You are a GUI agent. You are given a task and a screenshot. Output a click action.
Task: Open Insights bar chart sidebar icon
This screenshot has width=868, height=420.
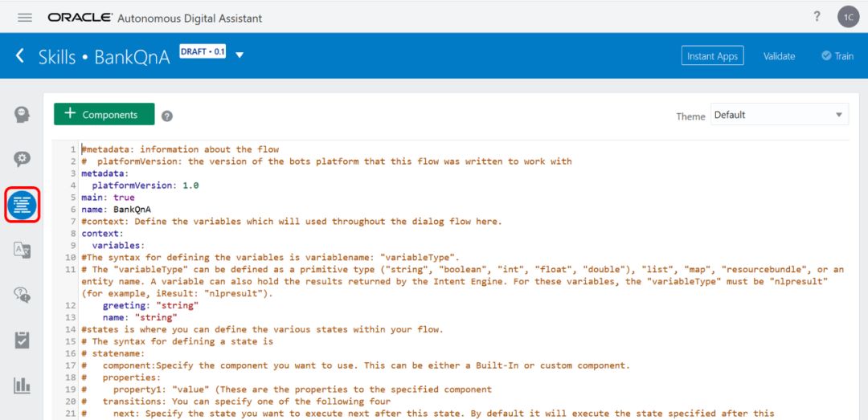click(x=23, y=385)
